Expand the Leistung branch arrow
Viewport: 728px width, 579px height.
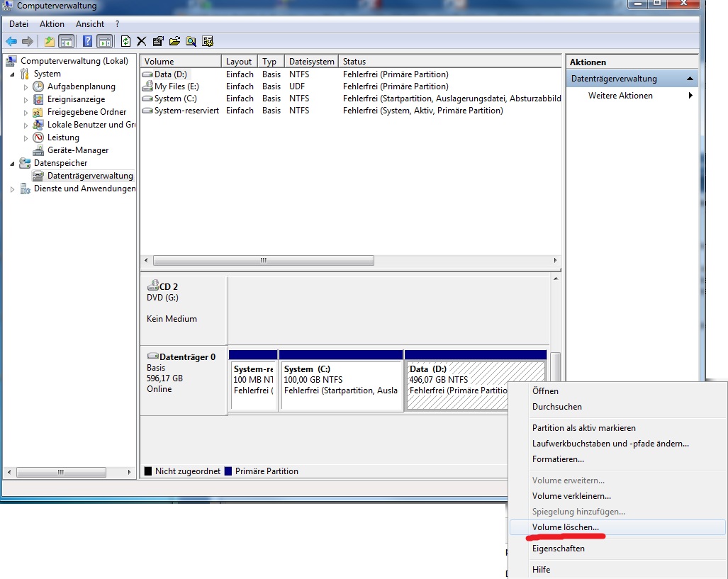click(26, 138)
